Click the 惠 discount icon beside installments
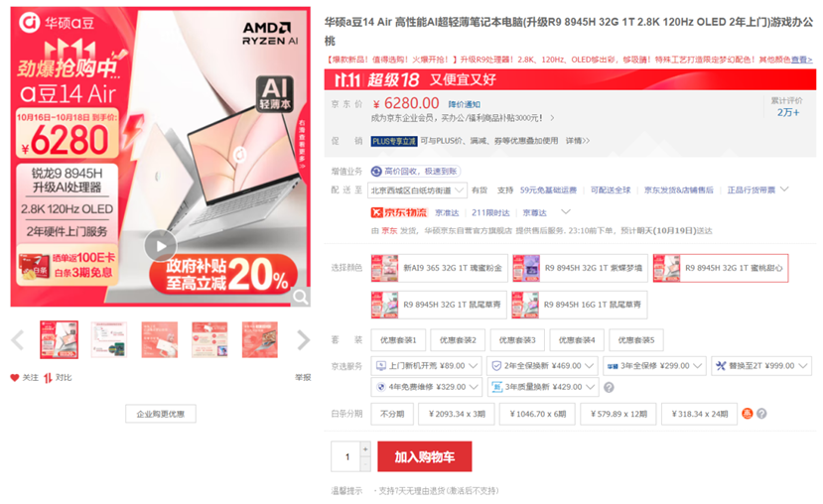The height and width of the screenshot is (504, 823). point(747,414)
